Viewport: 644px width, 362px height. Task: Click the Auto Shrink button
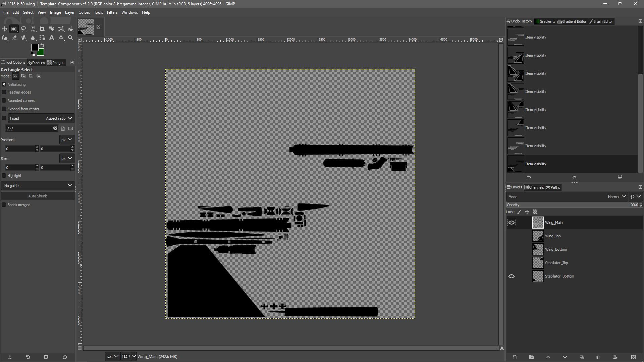[38, 196]
